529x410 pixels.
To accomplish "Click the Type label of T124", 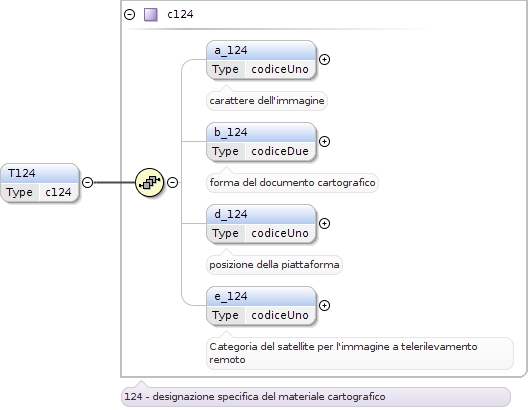I will (x=20, y=192).
